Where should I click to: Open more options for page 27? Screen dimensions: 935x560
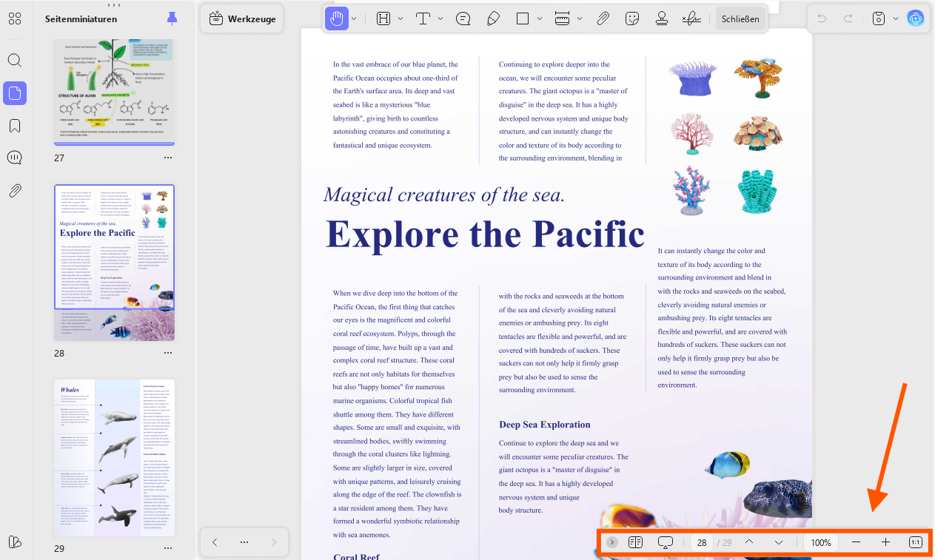coord(168,158)
